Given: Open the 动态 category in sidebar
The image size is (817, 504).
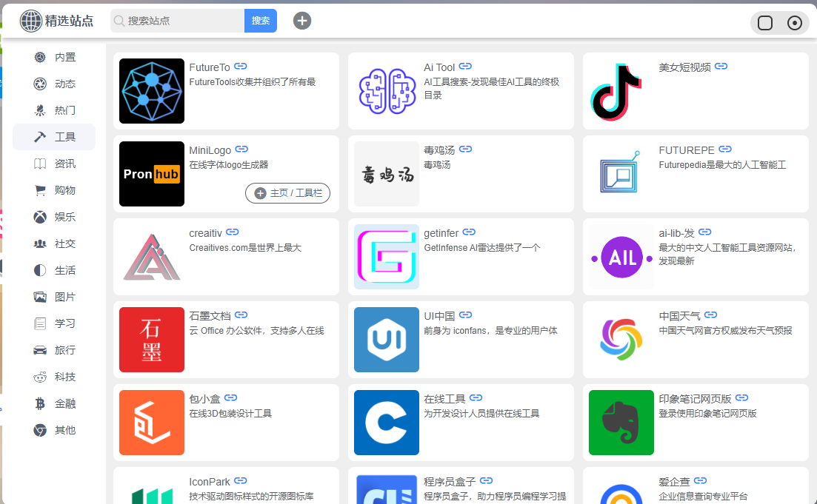Looking at the screenshot, I should 54,84.
